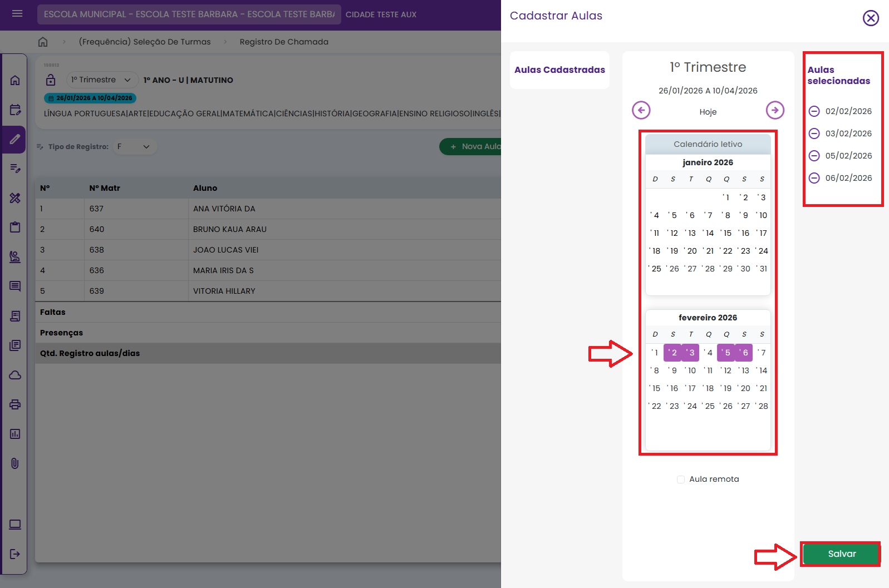Click the green Salvar button
This screenshot has width=889, height=588.
[841, 554]
